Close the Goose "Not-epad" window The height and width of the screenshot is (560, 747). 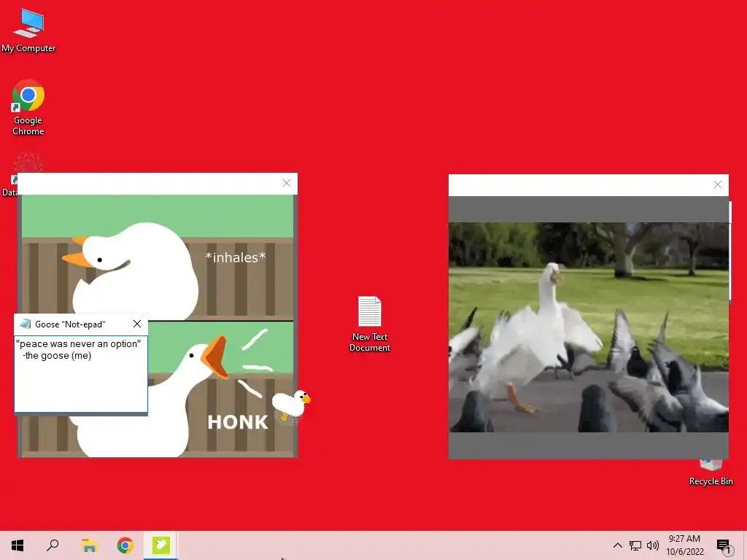coord(137,324)
